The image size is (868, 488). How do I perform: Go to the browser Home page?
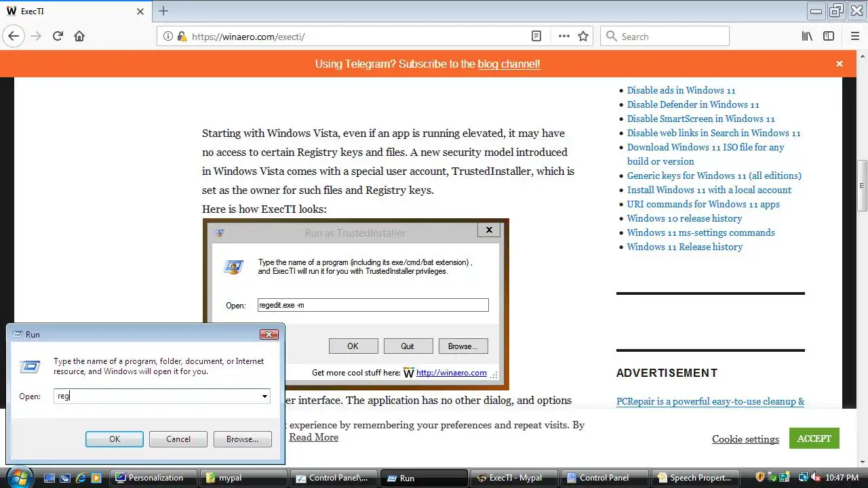pos(79,36)
